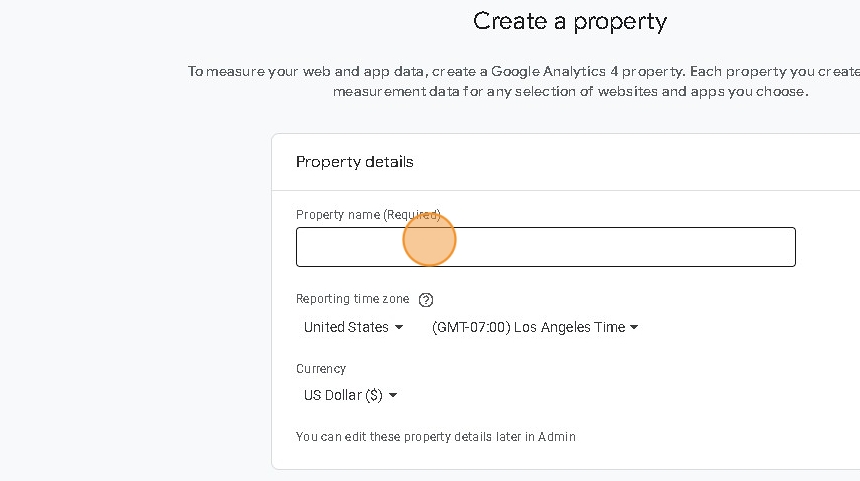The image size is (860, 481).
Task: Click the word "Admin" in the footer note
Action: (x=557, y=437)
